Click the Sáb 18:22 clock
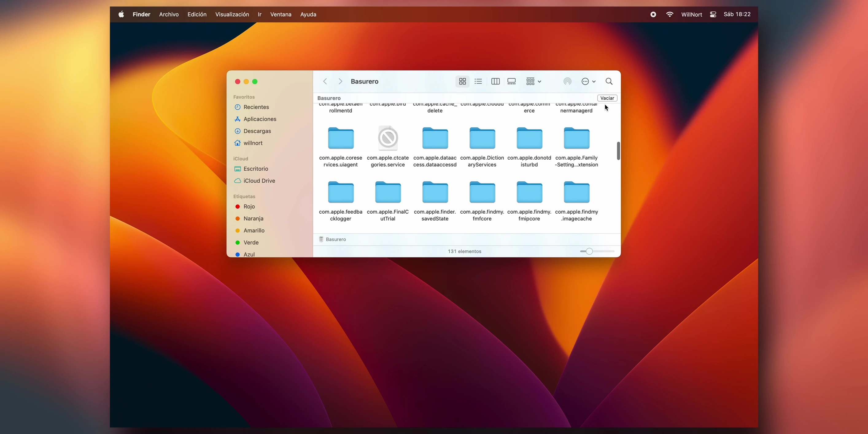The width and height of the screenshot is (868, 434). [737, 14]
